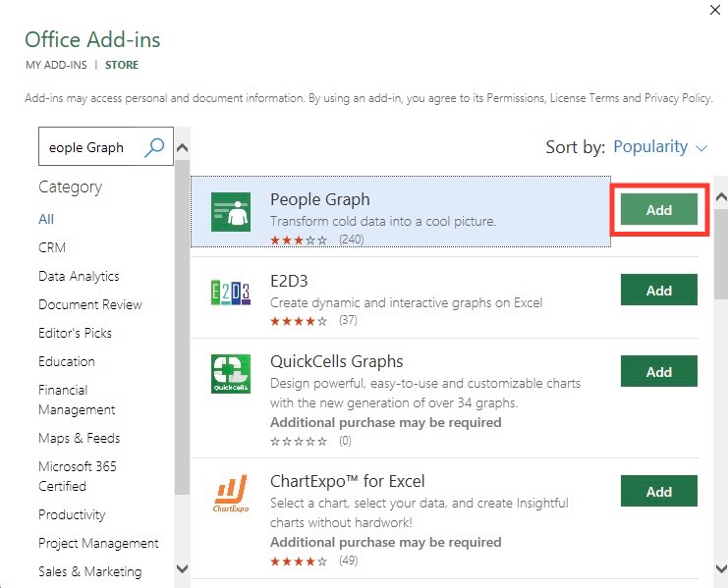Click the Category heading
The width and height of the screenshot is (728, 588).
coord(71,187)
